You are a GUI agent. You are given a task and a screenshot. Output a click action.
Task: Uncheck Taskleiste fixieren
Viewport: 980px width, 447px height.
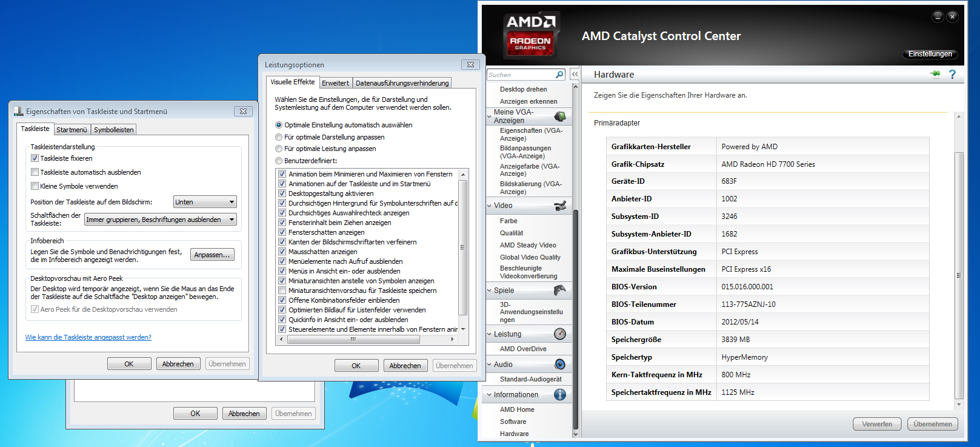pos(35,158)
